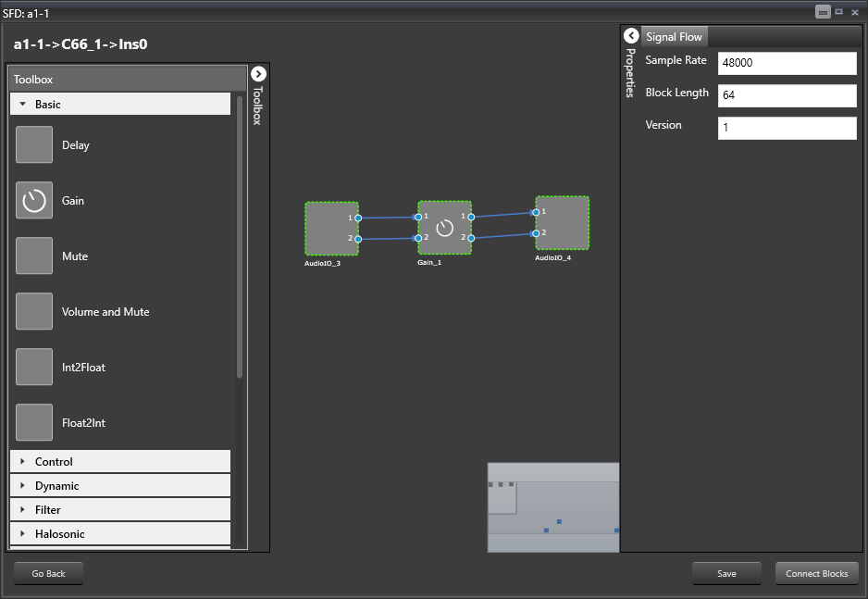Close the SFD window
The width and height of the screenshot is (868, 599).
point(855,12)
